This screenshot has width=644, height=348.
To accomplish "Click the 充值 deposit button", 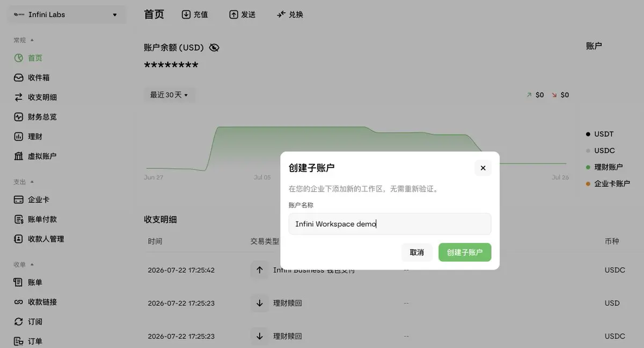I will [195, 14].
